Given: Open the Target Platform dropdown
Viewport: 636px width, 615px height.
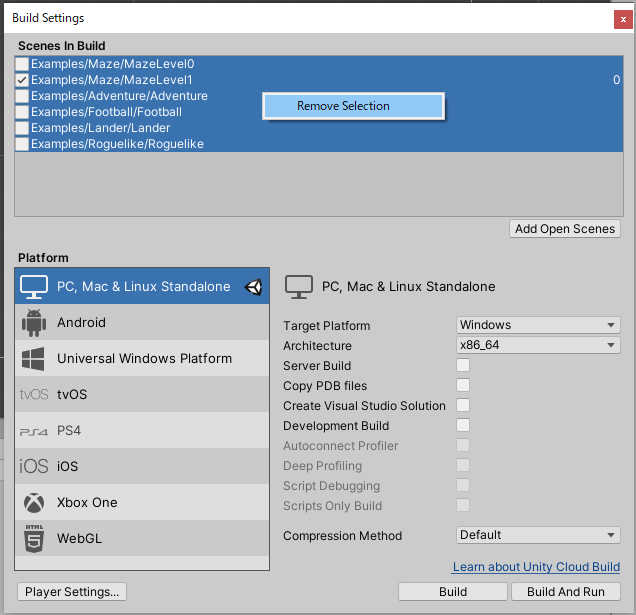Looking at the screenshot, I should tap(538, 325).
